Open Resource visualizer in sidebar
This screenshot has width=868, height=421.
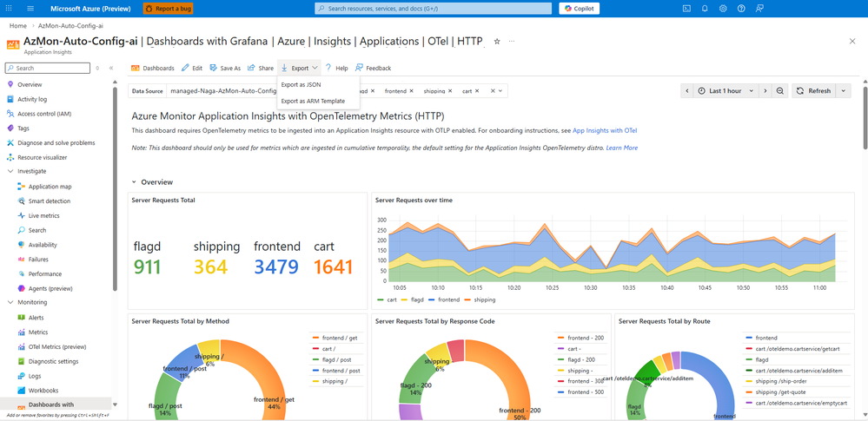tap(42, 157)
